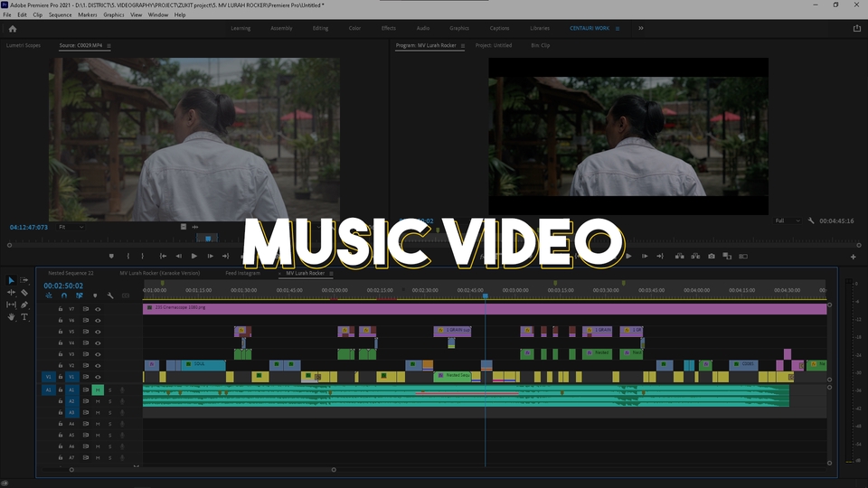Open MV Lurah Rocker timeline panel menu
Viewport: 868px width, 488px height.
[x=332, y=273]
